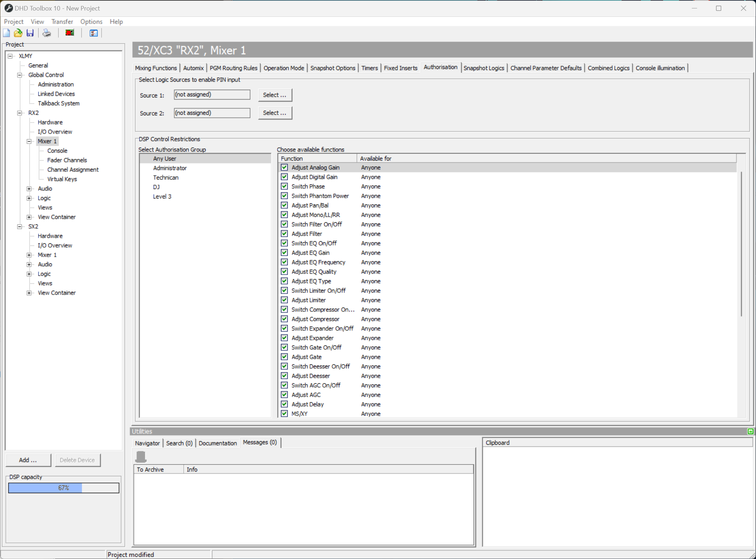Collapse Mixer 1 in the project tree
756x559 pixels.
[29, 141]
